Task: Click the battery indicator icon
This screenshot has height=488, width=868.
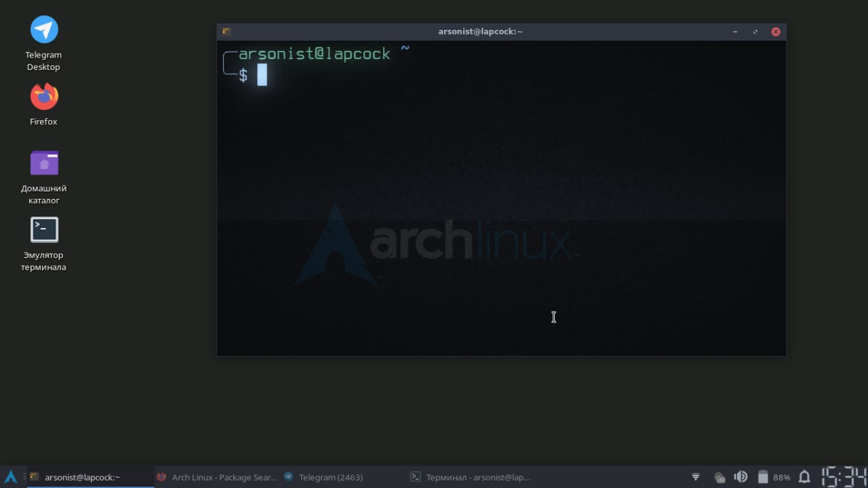Action: coord(763,477)
